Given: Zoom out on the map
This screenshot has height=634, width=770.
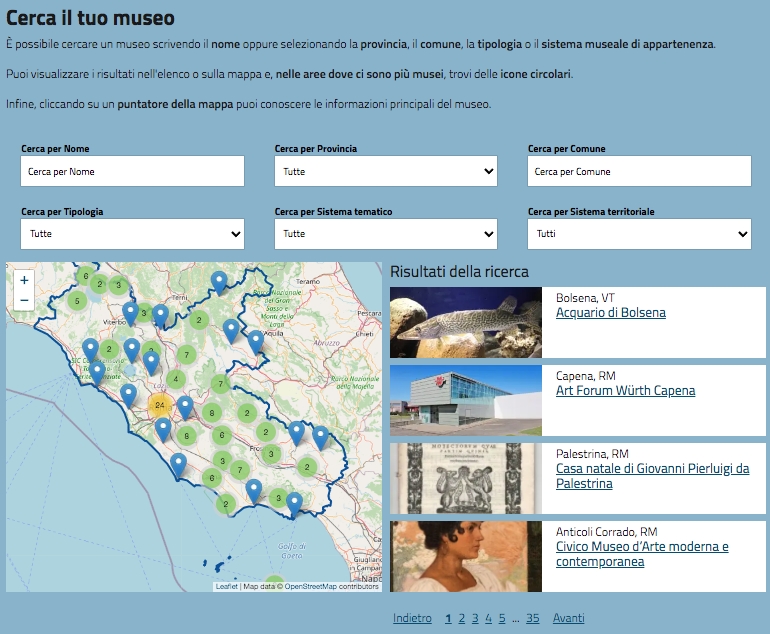Looking at the screenshot, I should [24, 300].
